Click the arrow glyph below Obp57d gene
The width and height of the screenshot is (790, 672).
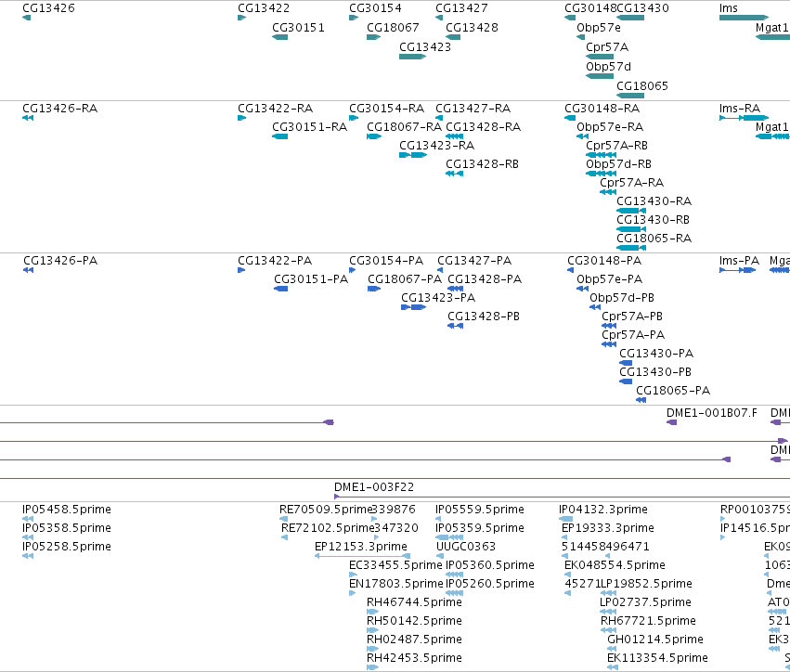coord(600,76)
